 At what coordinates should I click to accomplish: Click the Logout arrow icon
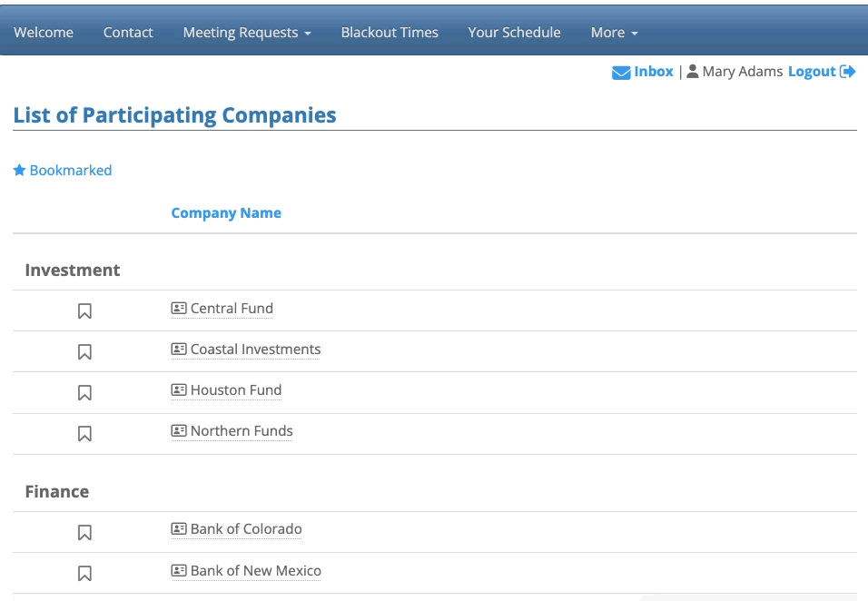[848, 72]
